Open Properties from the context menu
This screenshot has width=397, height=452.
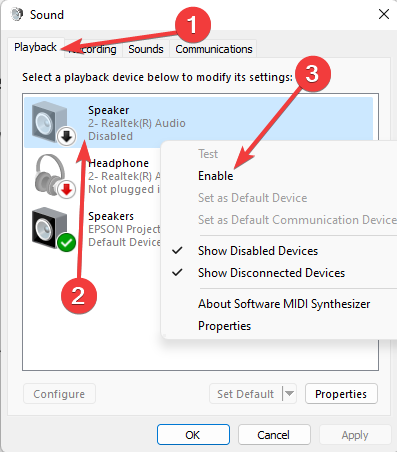(x=224, y=326)
